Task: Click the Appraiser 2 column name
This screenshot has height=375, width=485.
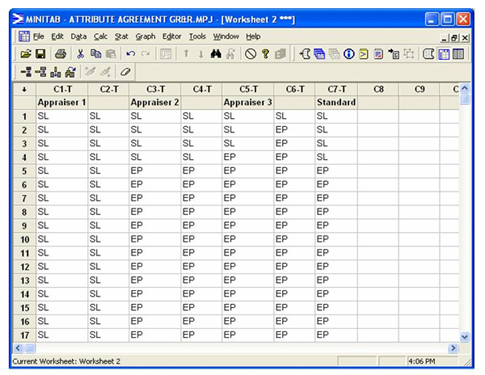Action: [x=155, y=102]
